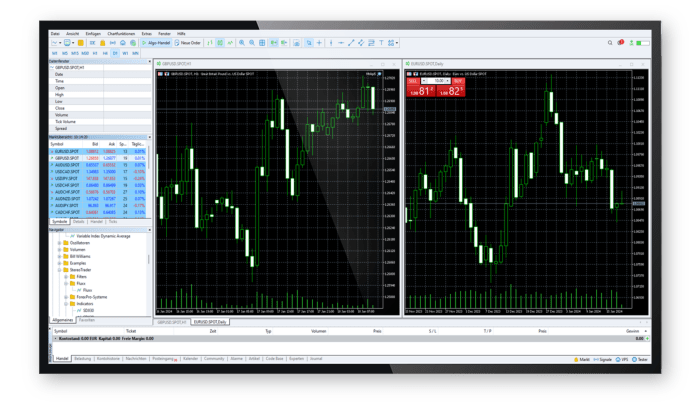Select the M15 timeframe

pos(75,53)
